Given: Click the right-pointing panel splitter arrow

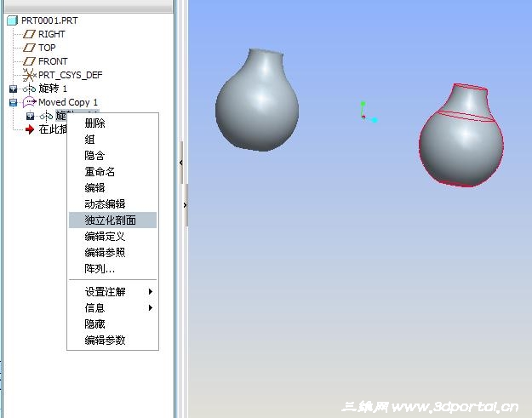Looking at the screenshot, I should [x=185, y=205].
